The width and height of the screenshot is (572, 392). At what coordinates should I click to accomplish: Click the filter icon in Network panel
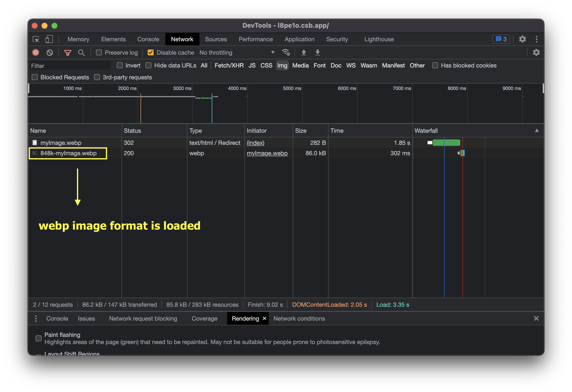coord(67,53)
